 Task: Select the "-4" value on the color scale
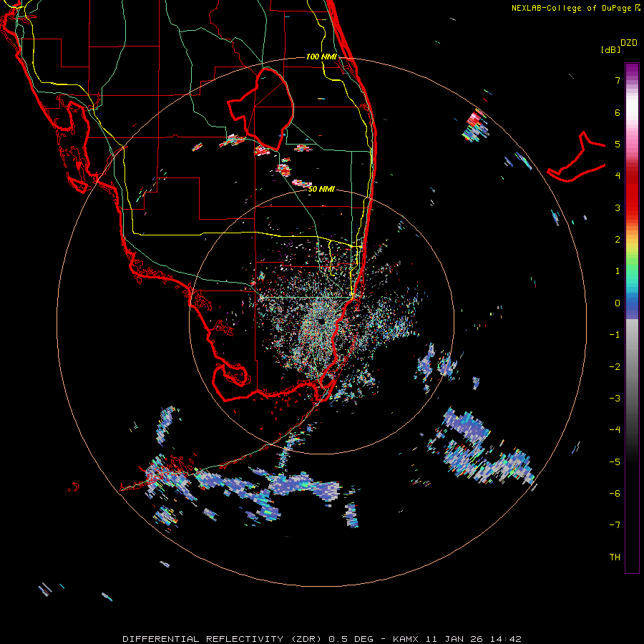coord(615,430)
